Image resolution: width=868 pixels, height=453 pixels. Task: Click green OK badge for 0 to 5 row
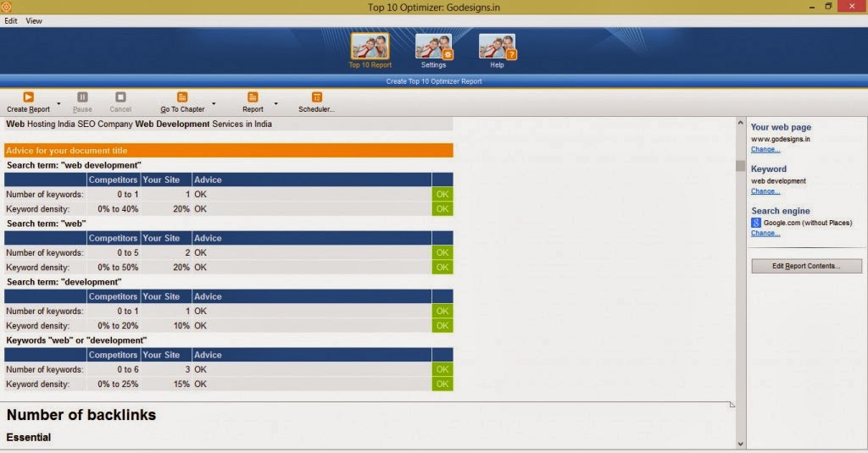tap(442, 253)
